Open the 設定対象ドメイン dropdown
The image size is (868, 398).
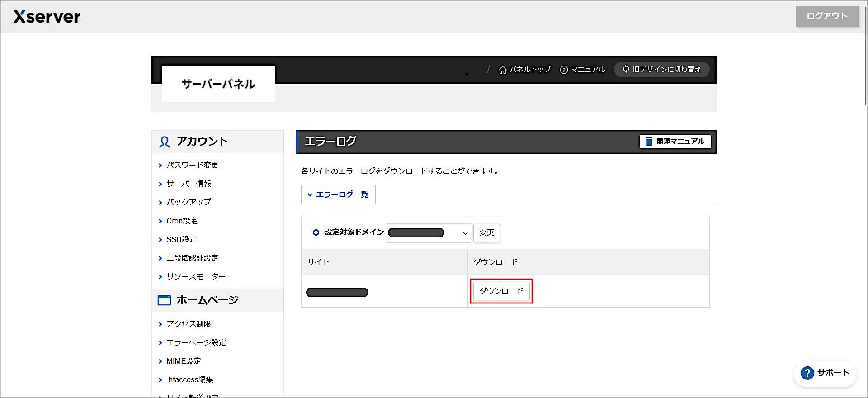pos(429,233)
